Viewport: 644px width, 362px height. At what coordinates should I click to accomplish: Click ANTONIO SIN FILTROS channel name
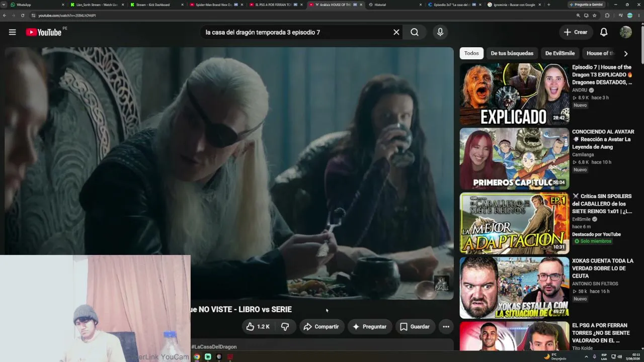tap(595, 284)
